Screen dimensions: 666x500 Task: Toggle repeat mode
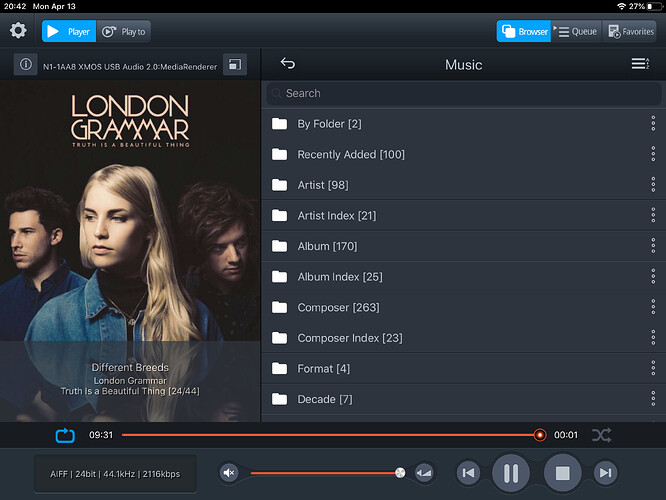tap(65, 435)
